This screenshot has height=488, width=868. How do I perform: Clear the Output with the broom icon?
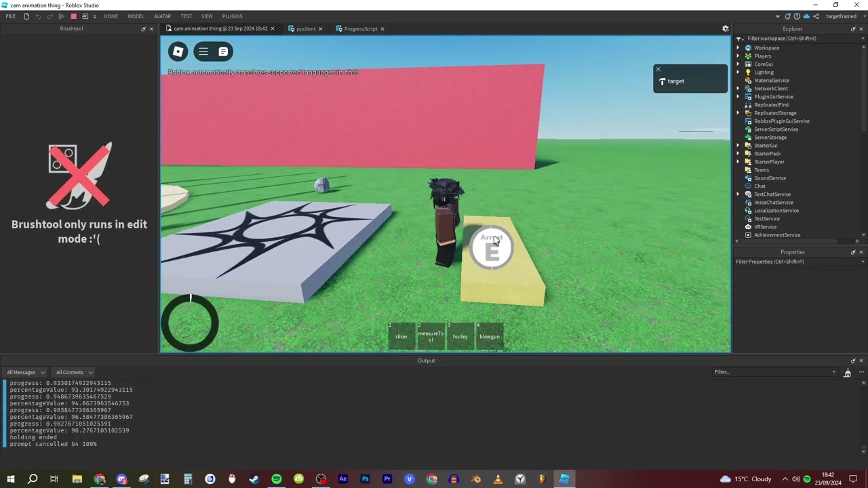tap(847, 372)
